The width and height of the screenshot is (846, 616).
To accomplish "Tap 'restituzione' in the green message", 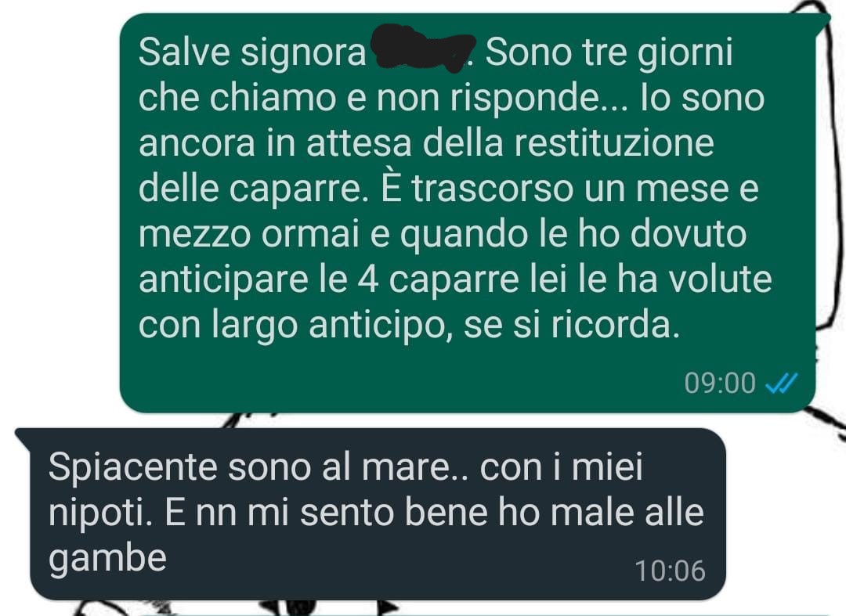I will 614,143.
